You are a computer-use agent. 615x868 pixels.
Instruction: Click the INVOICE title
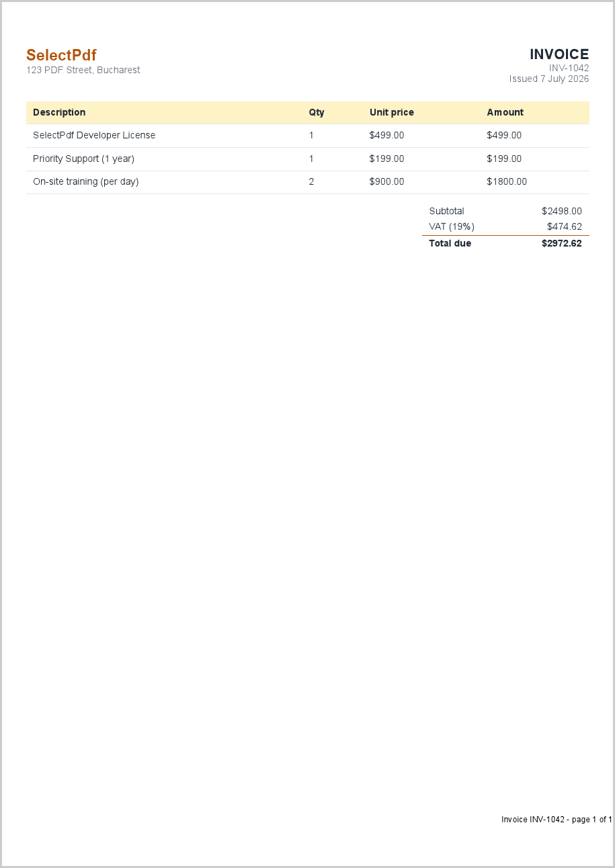pyautogui.click(x=559, y=54)
